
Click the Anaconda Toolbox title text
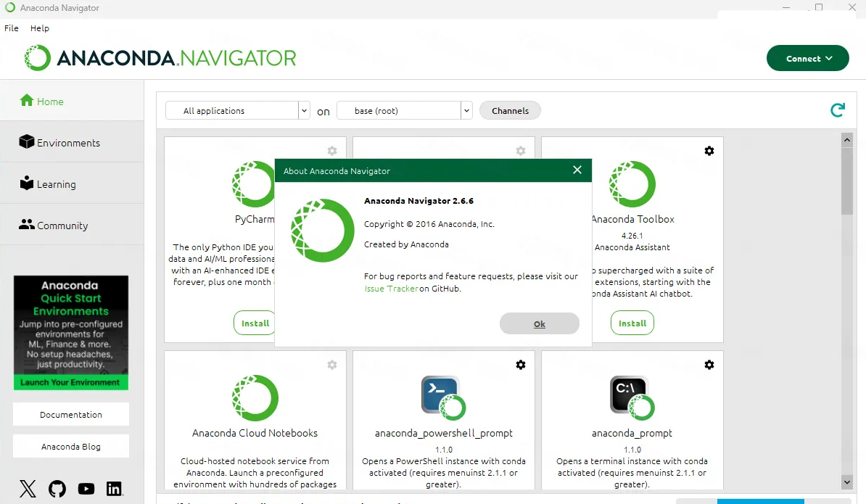pyautogui.click(x=633, y=219)
